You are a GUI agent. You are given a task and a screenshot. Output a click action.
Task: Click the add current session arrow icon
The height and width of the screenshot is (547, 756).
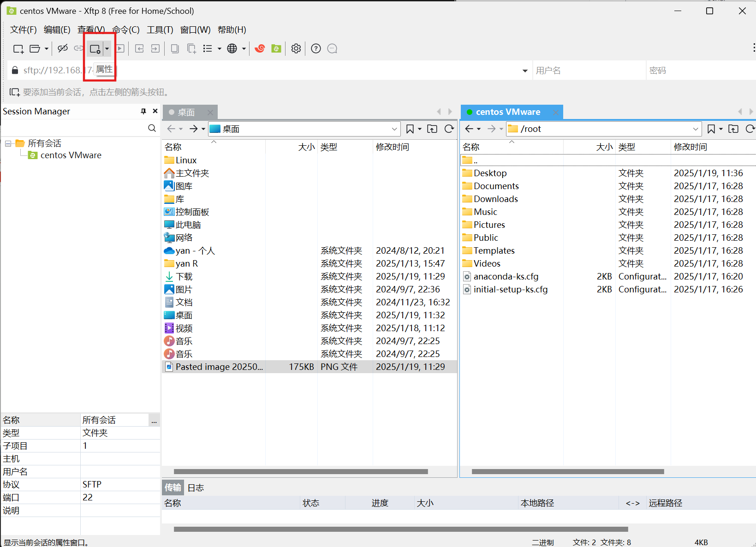(x=14, y=92)
